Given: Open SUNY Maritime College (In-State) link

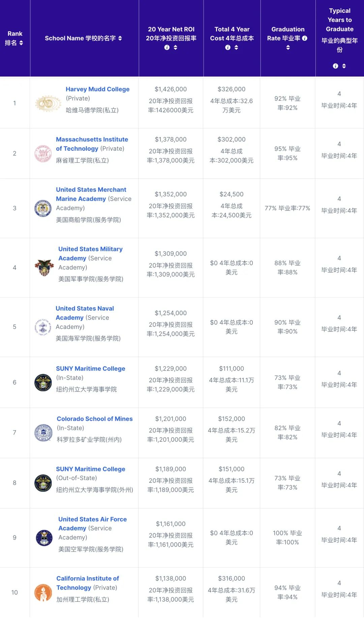Looking at the screenshot, I should click(x=90, y=369).
